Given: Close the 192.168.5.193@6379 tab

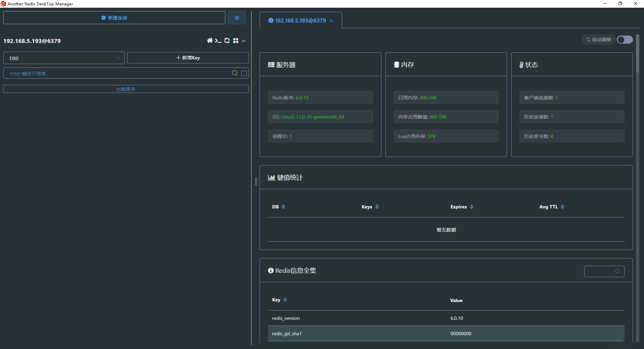Looking at the screenshot, I should tap(331, 21).
